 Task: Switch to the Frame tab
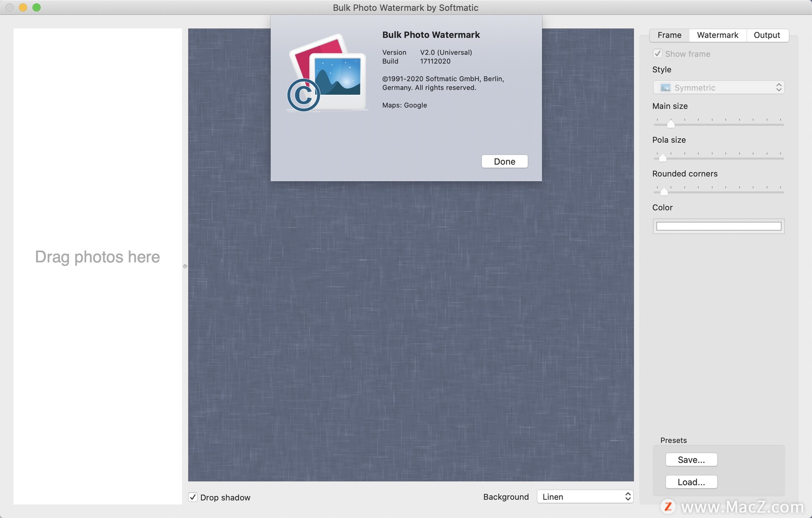[669, 35]
